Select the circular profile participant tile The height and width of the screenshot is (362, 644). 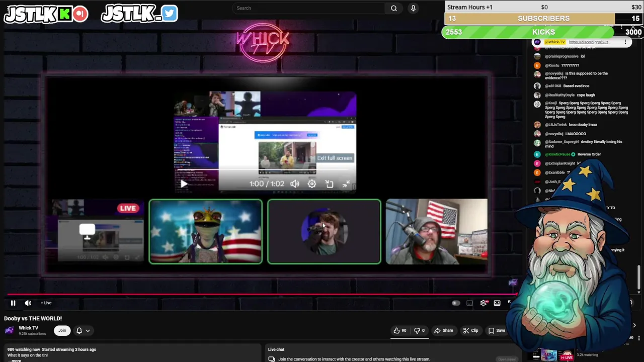click(324, 232)
